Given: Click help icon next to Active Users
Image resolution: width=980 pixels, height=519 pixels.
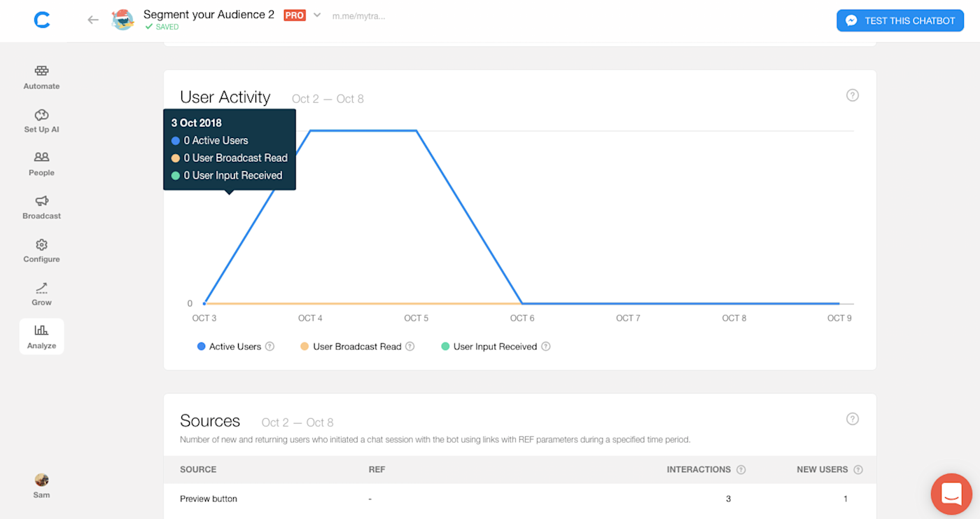Looking at the screenshot, I should 269,346.
